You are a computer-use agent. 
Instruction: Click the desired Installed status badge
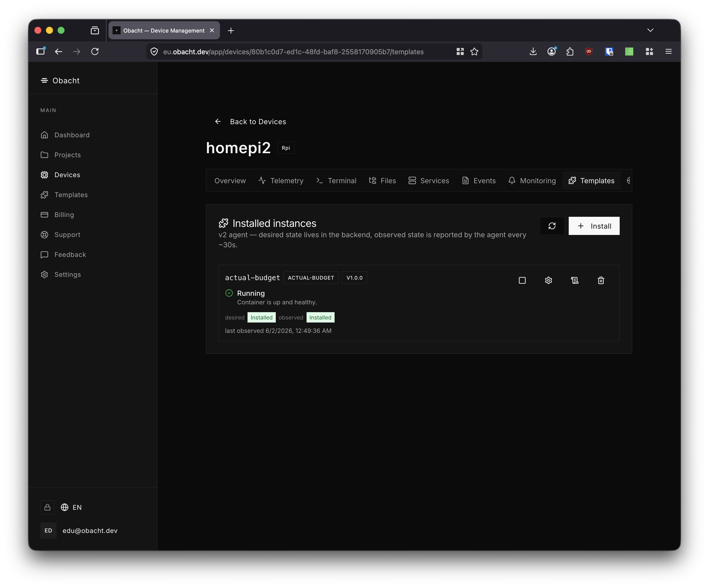261,318
